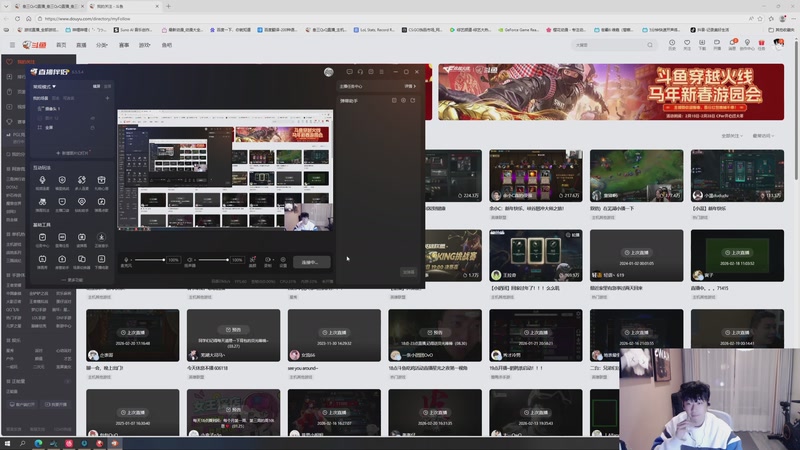Toggle the 全屏 source row's icon
This screenshot has width=800, height=450.
coord(92,128)
